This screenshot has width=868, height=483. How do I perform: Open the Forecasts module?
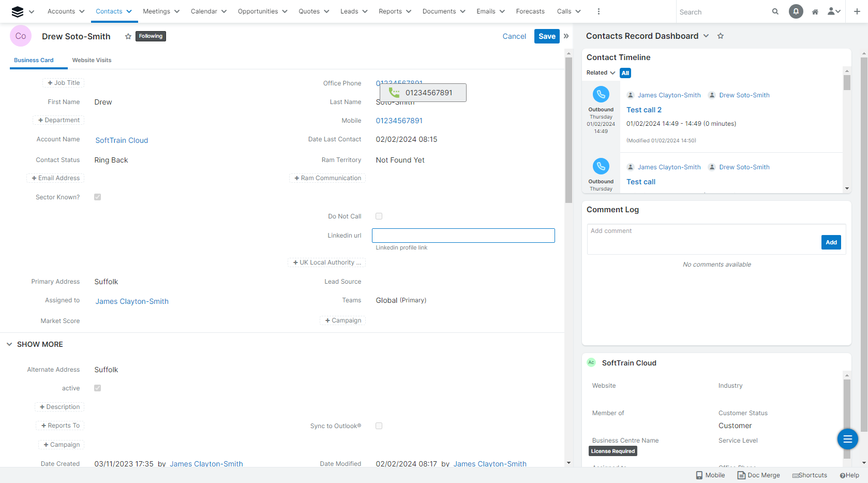point(530,11)
